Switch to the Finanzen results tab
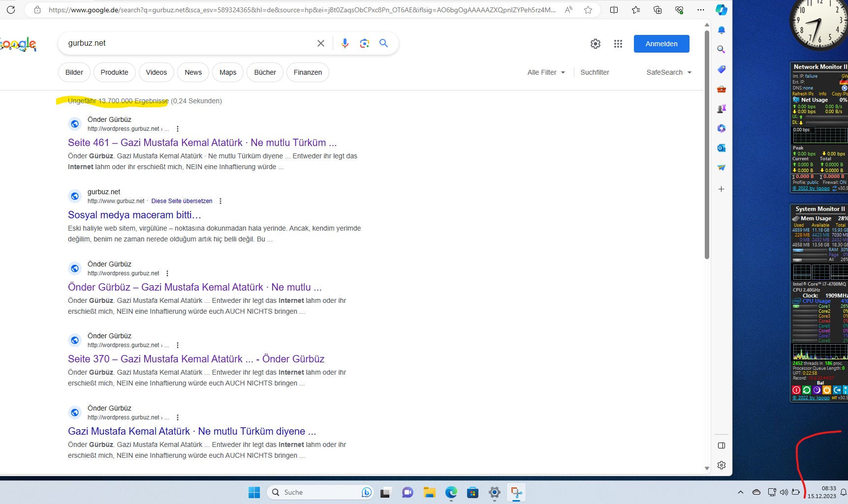This screenshot has height=504, width=848. pyautogui.click(x=308, y=72)
